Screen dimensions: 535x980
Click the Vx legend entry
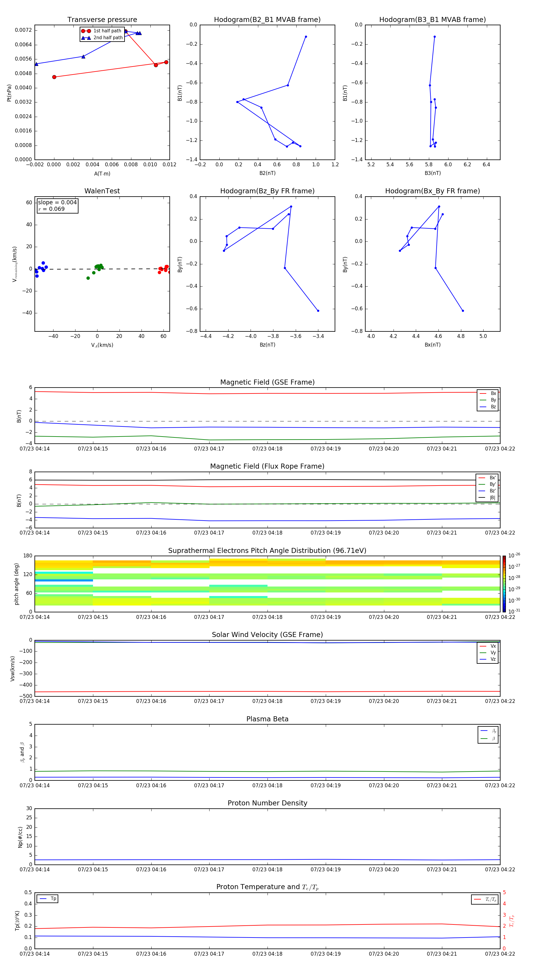point(488,647)
